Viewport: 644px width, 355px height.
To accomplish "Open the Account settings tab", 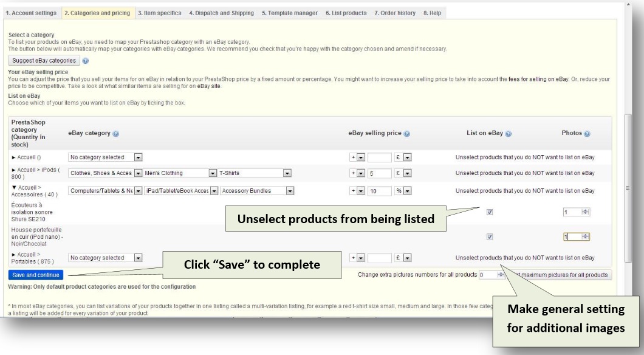I will [31, 13].
